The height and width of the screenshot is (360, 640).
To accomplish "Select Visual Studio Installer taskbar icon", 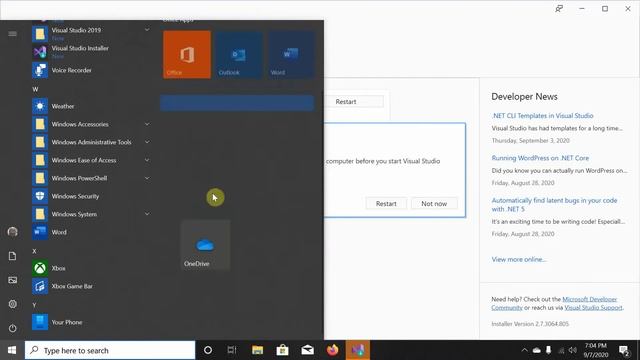I will [358, 350].
